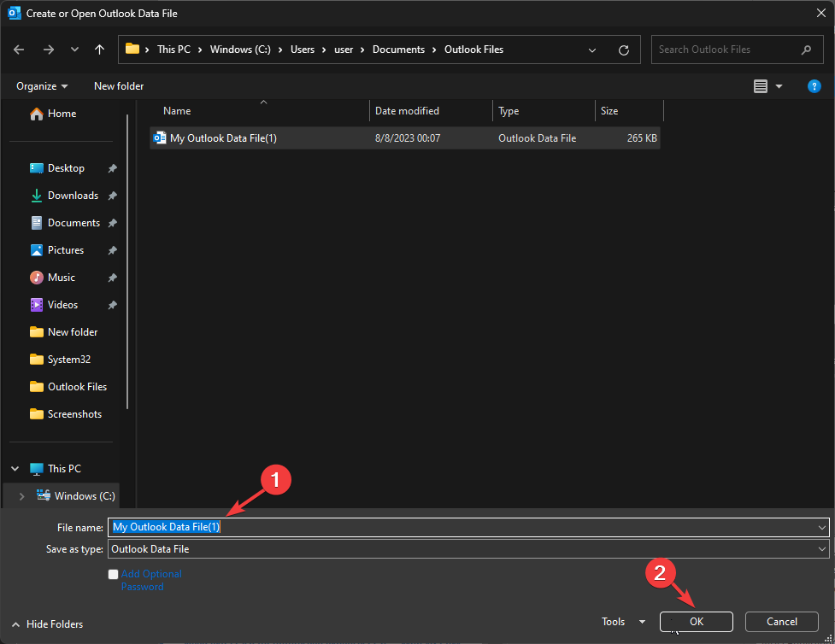Open the Organize menu
Image resolution: width=835 pixels, height=644 pixels.
(41, 85)
